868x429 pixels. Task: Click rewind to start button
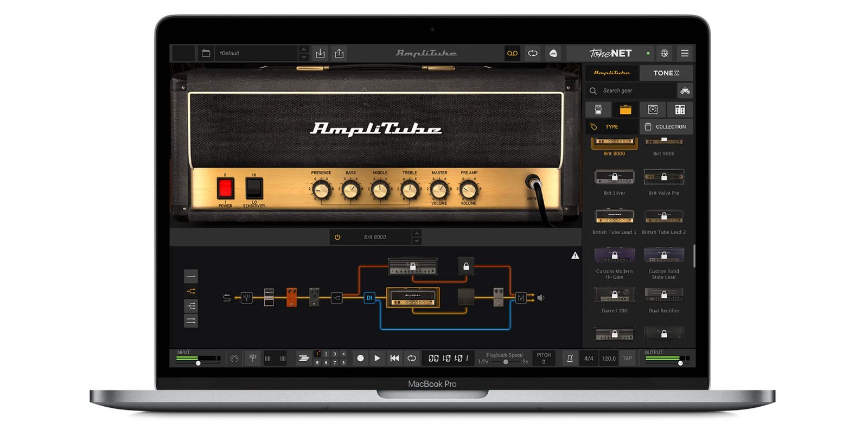tap(394, 358)
